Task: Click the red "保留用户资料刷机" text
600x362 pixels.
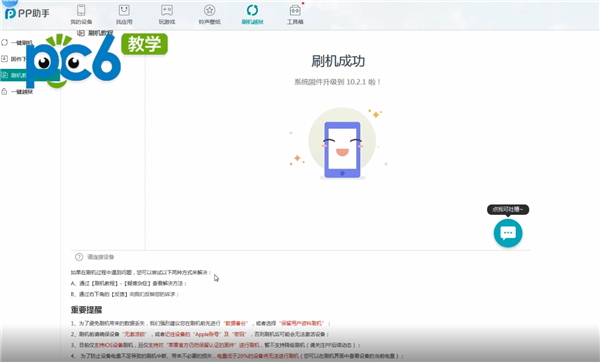Action: [302, 323]
